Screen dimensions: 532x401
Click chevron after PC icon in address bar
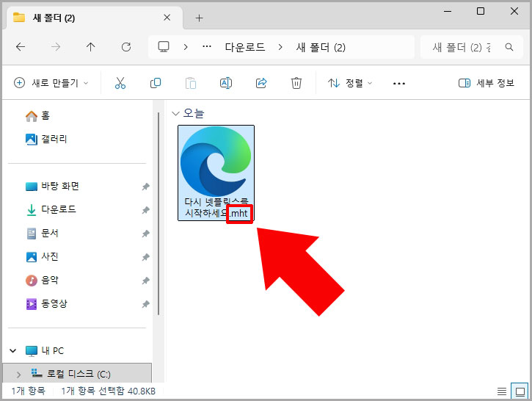click(x=185, y=47)
